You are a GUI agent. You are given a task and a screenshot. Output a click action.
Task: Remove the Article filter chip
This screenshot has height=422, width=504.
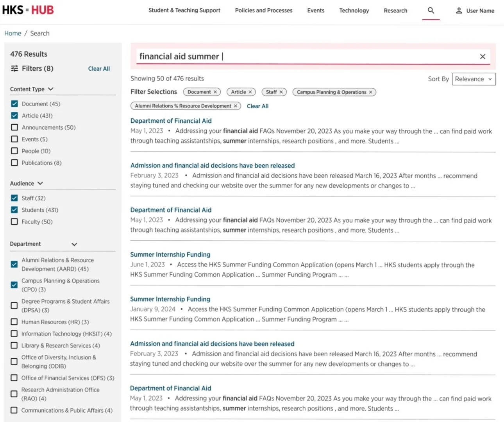click(250, 92)
